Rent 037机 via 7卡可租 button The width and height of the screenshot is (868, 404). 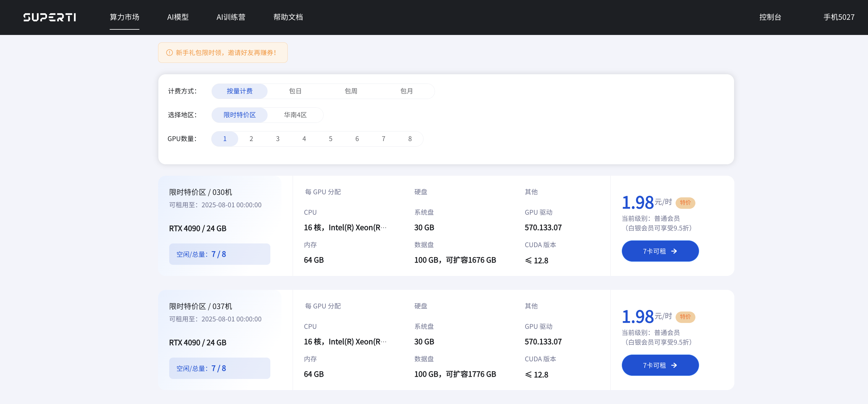660,365
